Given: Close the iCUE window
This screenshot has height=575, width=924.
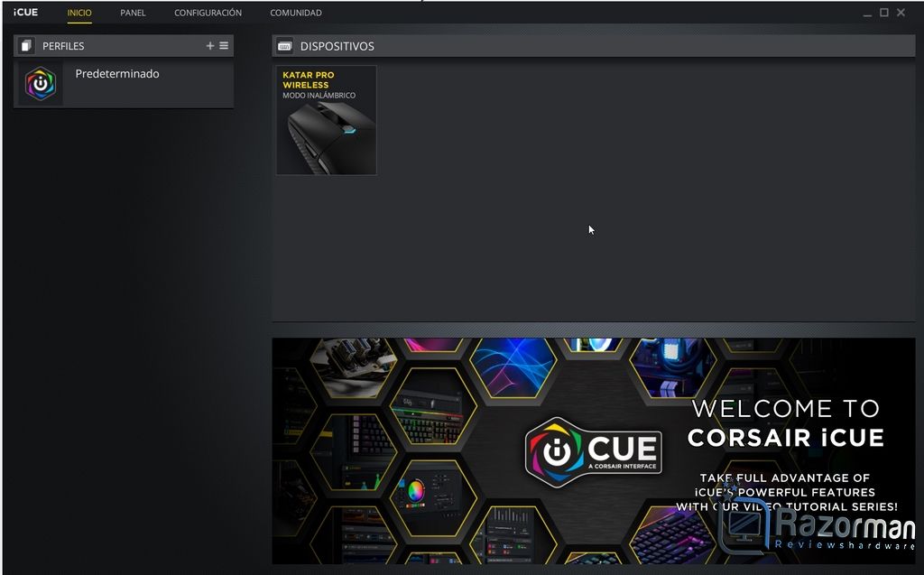Looking at the screenshot, I should point(901,13).
